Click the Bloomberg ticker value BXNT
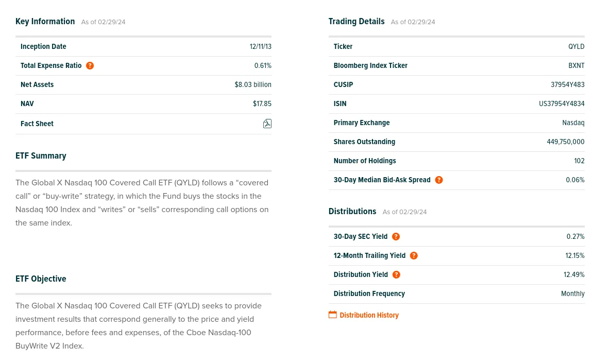This screenshot has height=364, width=610. click(x=576, y=66)
